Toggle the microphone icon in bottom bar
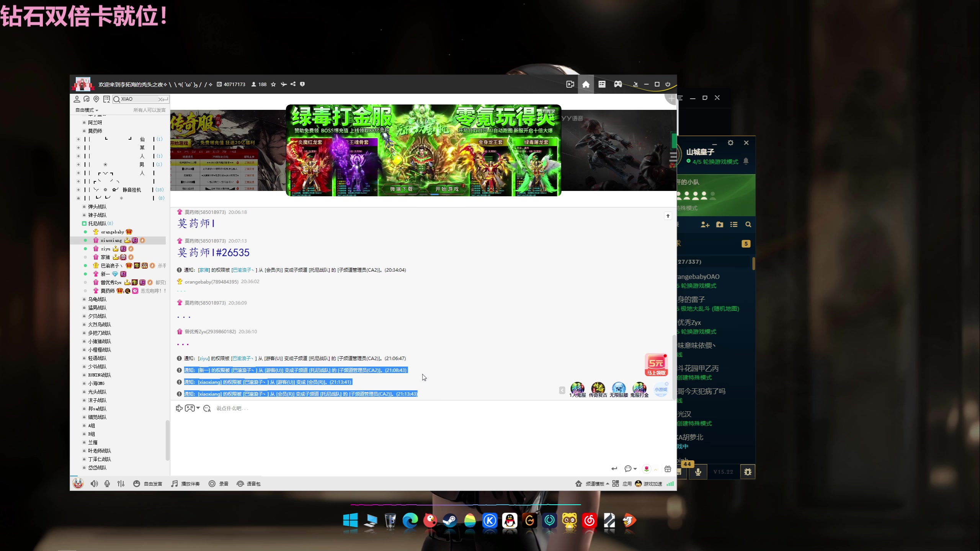This screenshot has height=551, width=980. pos(107,484)
